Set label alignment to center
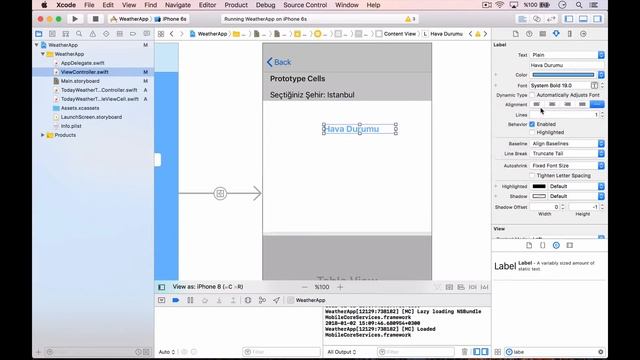This screenshot has width=640, height=360. pos(552,104)
